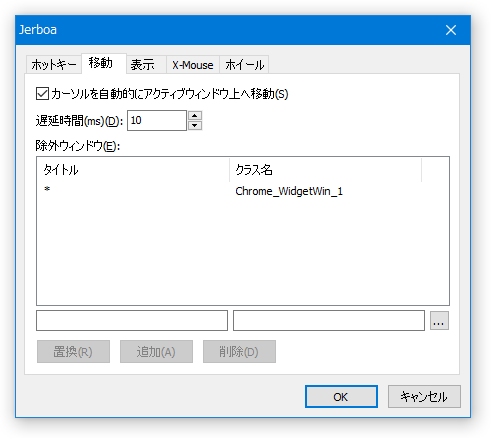Open the ホイール tab
This screenshot has height=438, width=491.
point(244,65)
